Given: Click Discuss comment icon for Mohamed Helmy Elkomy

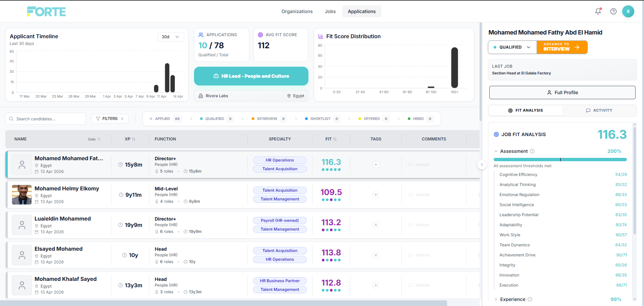Looking at the screenshot, I should pyautogui.click(x=419, y=195).
